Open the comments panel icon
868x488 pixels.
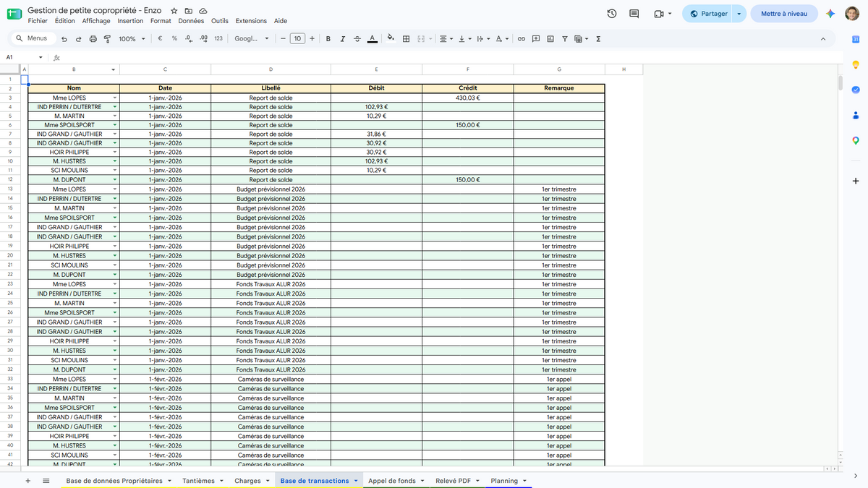coord(634,14)
